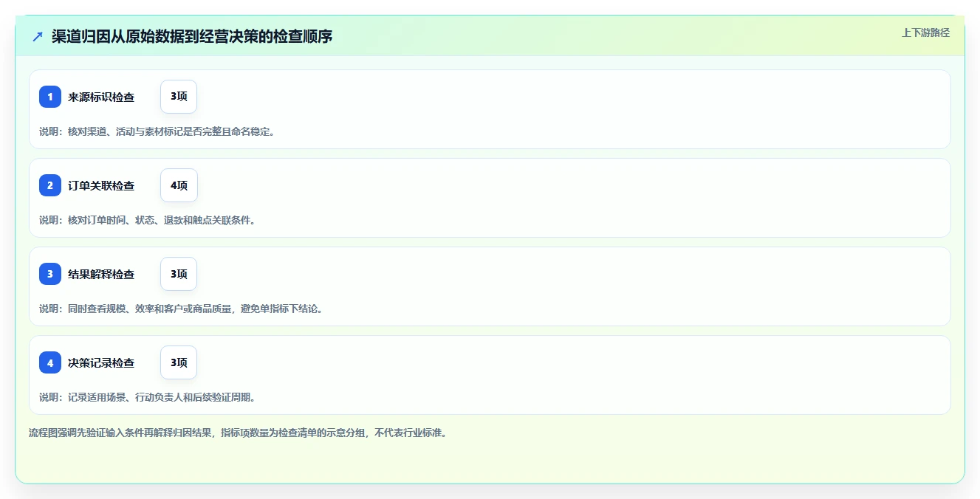The image size is (980, 499).
Task: Click the 上下游路径 label in header
Action: point(925,32)
